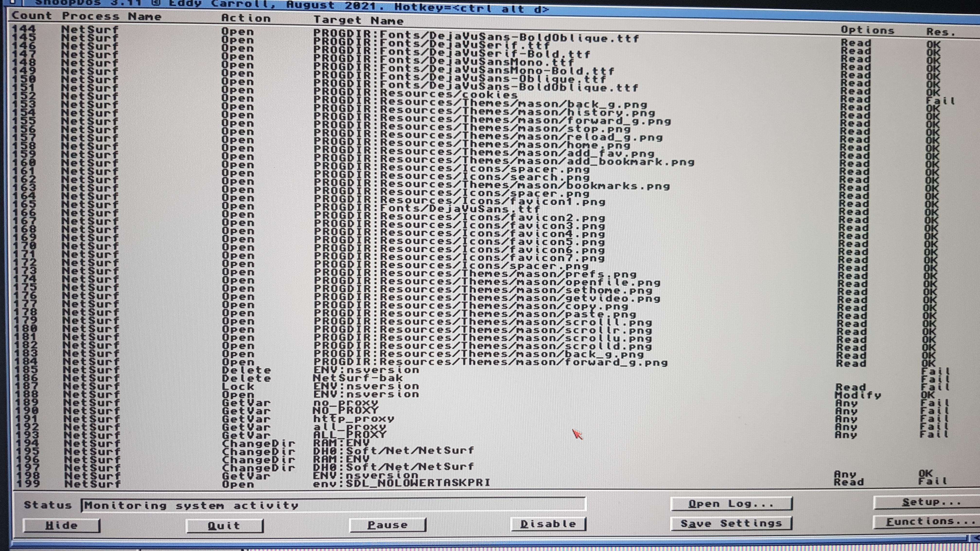
Task: Click the Action column header
Action: (x=246, y=18)
